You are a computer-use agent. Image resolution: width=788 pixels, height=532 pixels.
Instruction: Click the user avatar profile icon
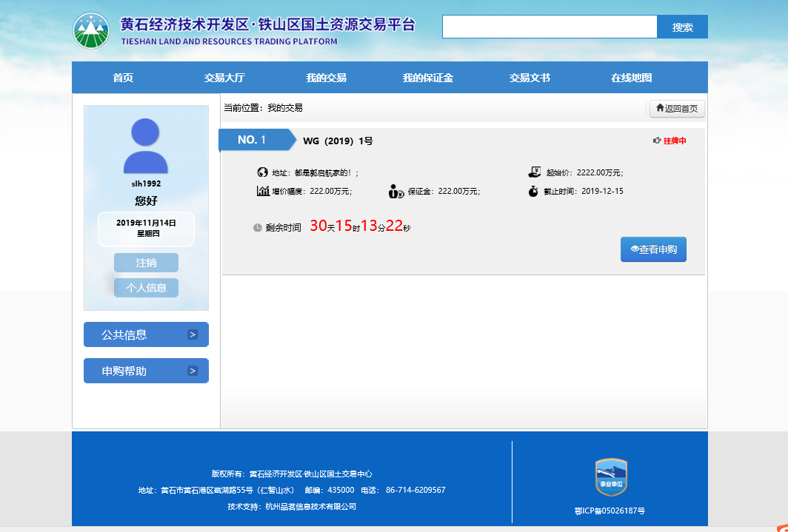(146, 146)
